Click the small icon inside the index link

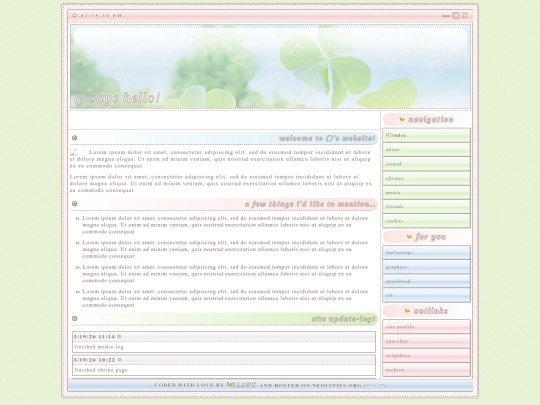pos(388,135)
